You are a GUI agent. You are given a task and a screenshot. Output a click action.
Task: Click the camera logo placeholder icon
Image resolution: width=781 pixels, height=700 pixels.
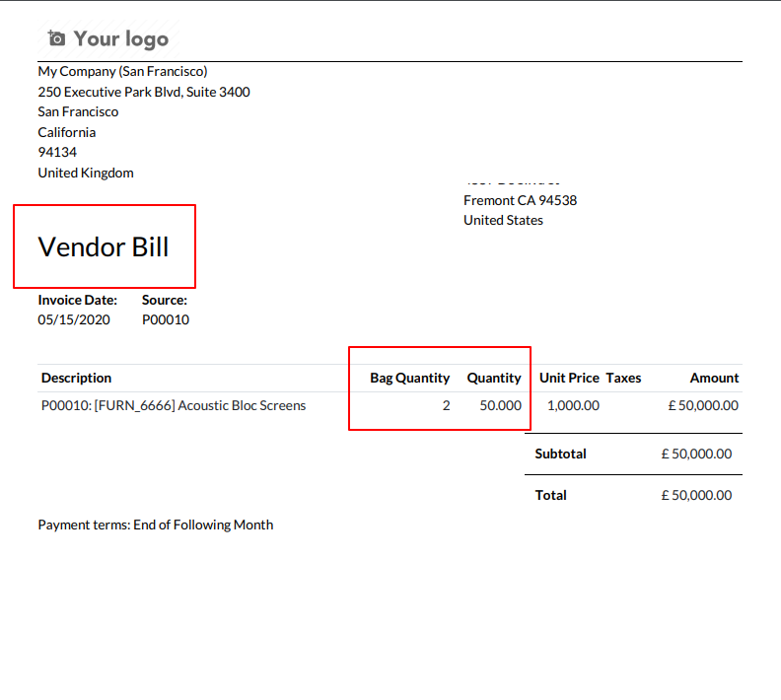click(x=56, y=37)
